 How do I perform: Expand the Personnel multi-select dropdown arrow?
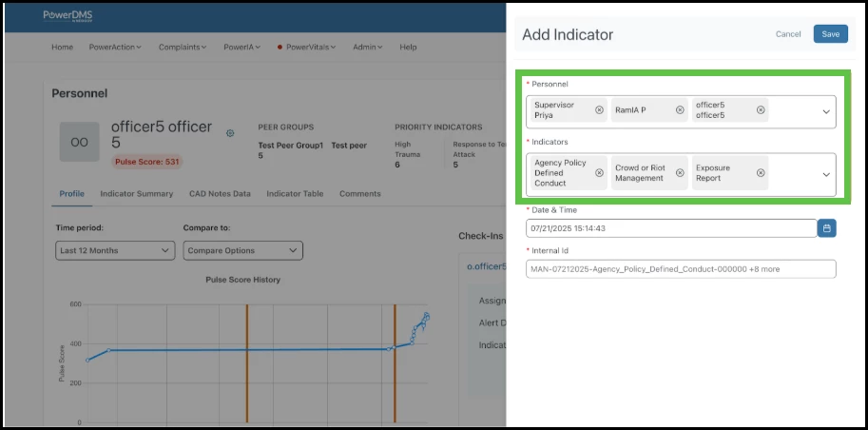click(826, 112)
